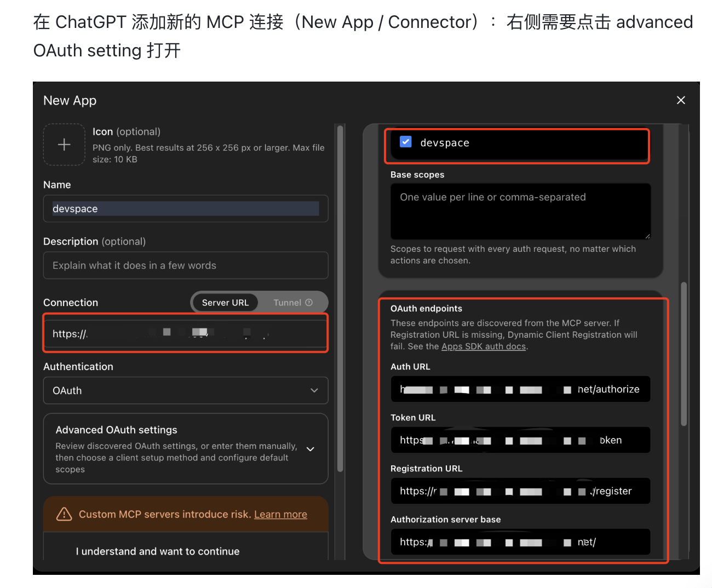The image size is (712, 588).
Task: Click the Base scopes text area
Action: [520, 211]
